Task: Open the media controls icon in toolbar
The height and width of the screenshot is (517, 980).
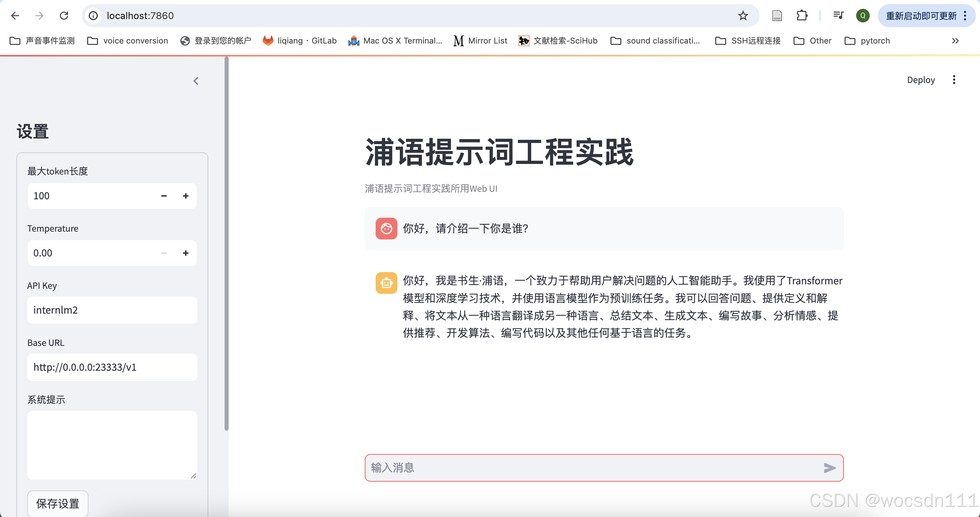Action: coord(838,16)
